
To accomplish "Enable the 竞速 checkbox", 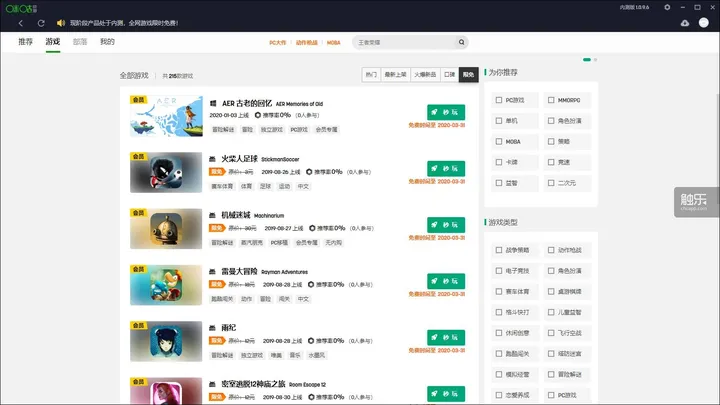I will [x=551, y=162].
